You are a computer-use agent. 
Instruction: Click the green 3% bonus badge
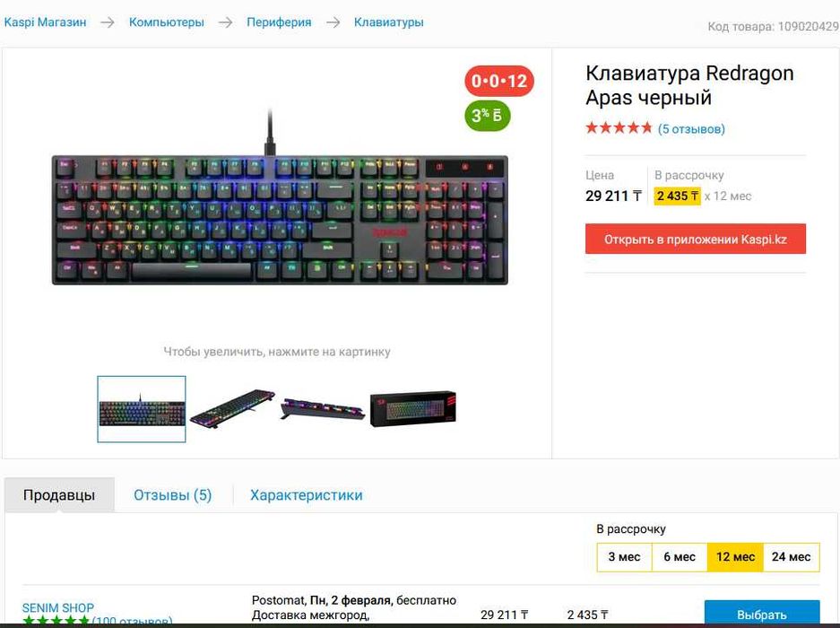click(x=487, y=116)
